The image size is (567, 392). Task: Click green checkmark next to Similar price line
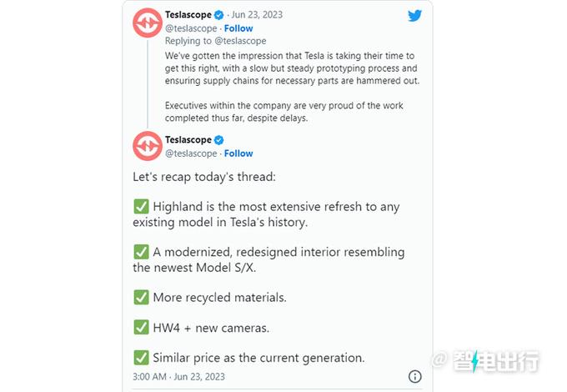(141, 358)
